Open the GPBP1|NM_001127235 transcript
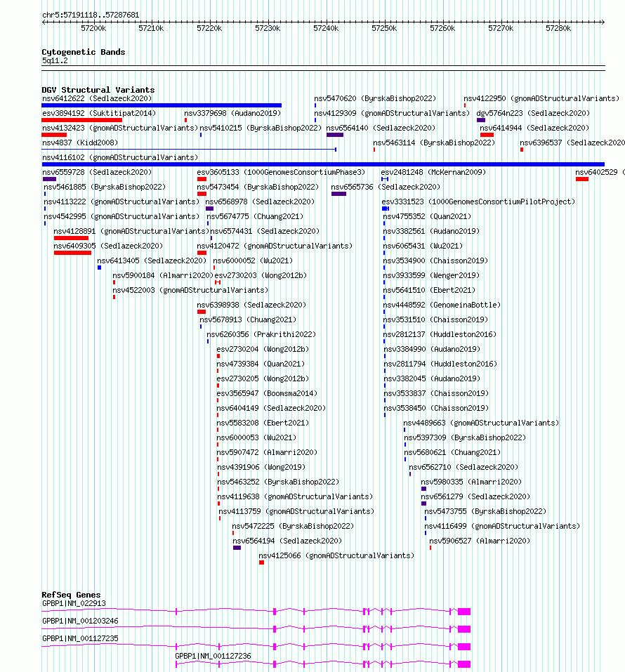The height and width of the screenshot is (672, 625). tap(80, 639)
